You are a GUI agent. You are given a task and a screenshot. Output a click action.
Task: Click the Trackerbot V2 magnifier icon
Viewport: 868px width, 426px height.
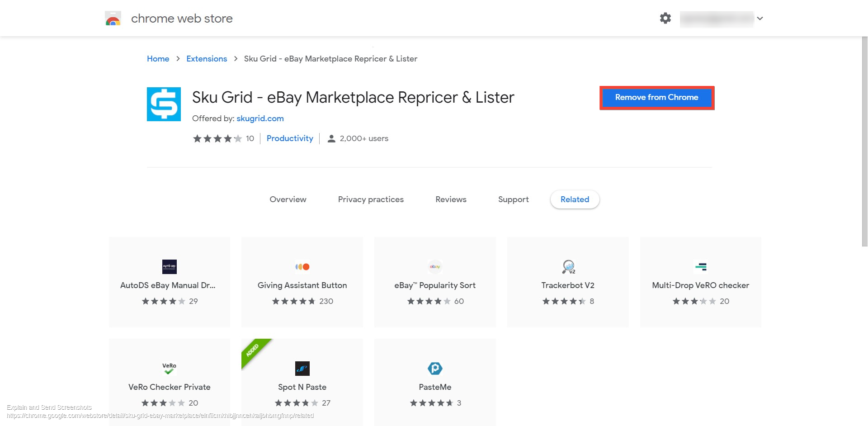click(568, 267)
